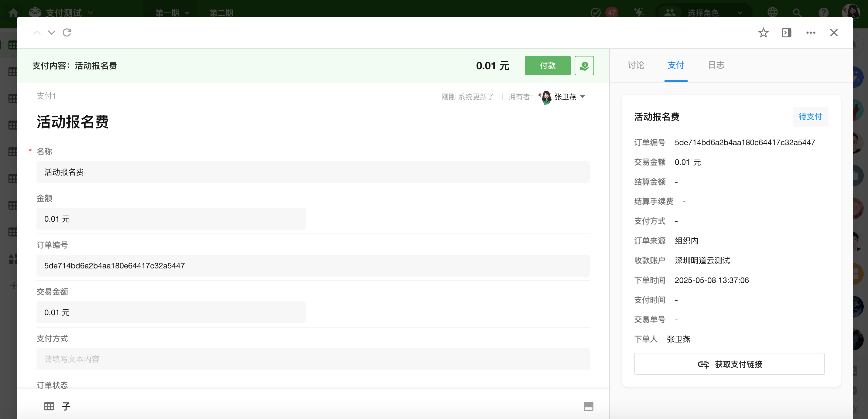The height and width of the screenshot is (419, 868).
Task: Close the record detail dialog
Action: pyautogui.click(x=834, y=33)
